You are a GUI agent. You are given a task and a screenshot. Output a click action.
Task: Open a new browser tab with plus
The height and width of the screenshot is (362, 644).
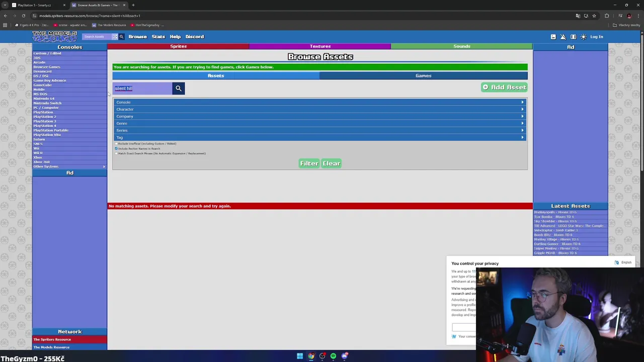tap(133, 5)
